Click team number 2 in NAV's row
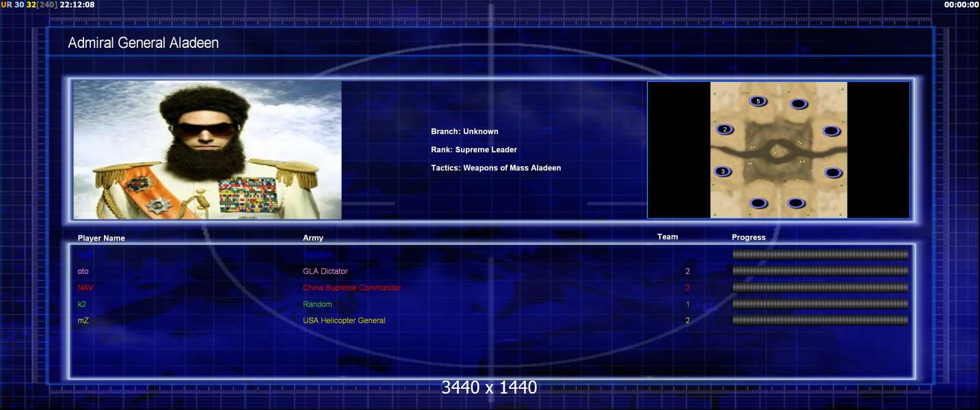The width and height of the screenshot is (980, 410). 687,288
